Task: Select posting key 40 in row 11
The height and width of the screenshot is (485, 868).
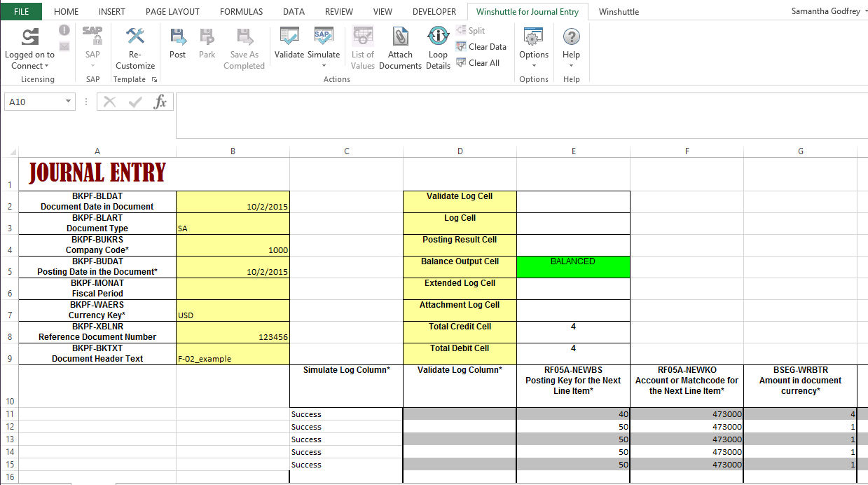Action: click(x=573, y=414)
